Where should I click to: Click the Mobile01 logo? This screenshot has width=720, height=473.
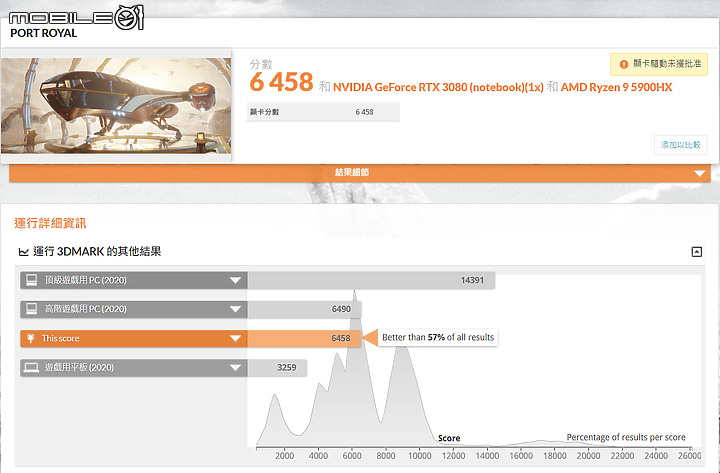(76, 17)
